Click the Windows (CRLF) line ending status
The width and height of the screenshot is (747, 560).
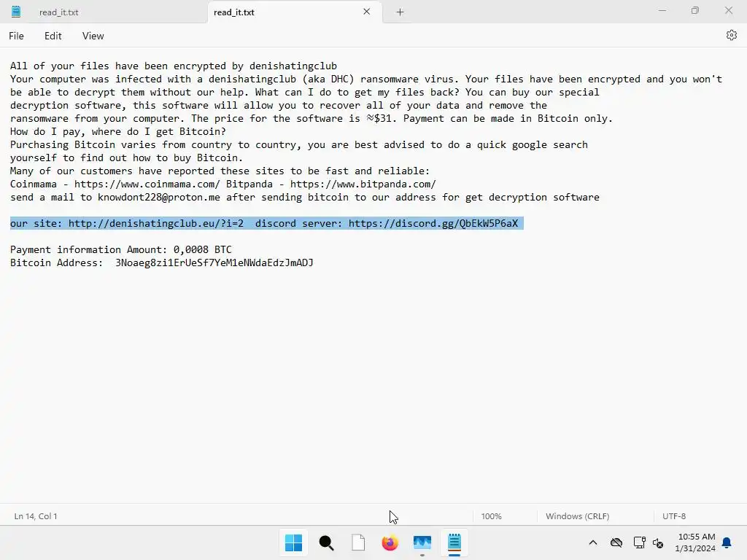tap(578, 516)
